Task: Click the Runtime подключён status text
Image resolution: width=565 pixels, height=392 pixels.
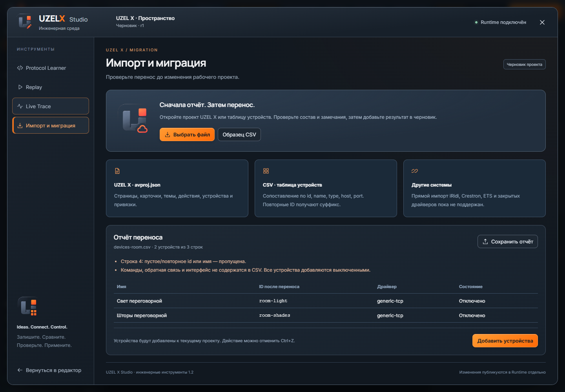Action: [x=503, y=22]
